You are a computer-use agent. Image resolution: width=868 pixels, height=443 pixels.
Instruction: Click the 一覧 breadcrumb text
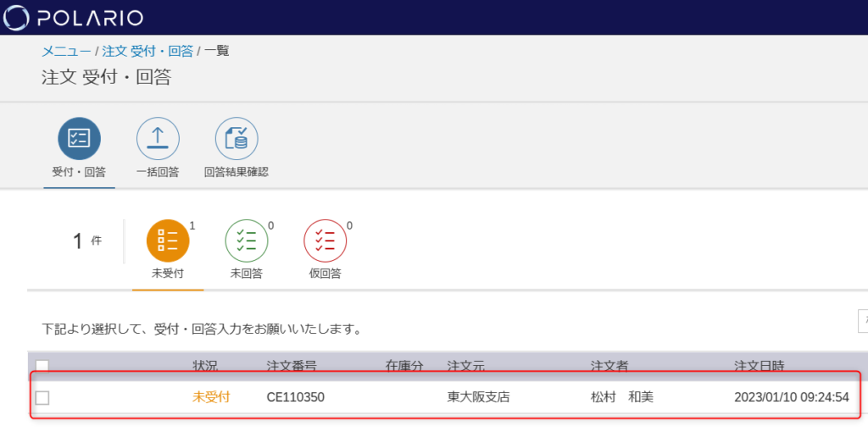[216, 51]
